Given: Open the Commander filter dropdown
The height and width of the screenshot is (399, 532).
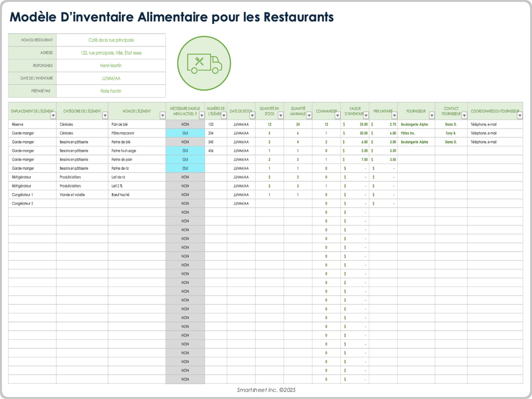Looking at the screenshot, I should [337, 116].
